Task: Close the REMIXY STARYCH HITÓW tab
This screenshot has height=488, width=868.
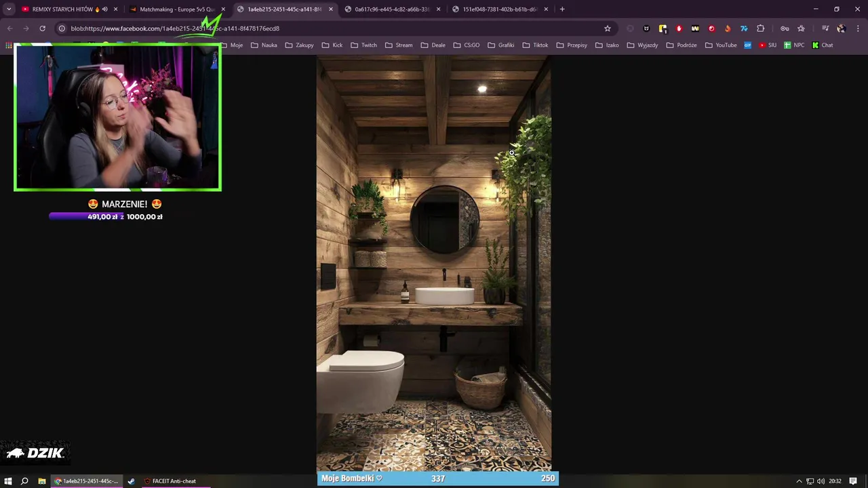Action: (x=115, y=9)
